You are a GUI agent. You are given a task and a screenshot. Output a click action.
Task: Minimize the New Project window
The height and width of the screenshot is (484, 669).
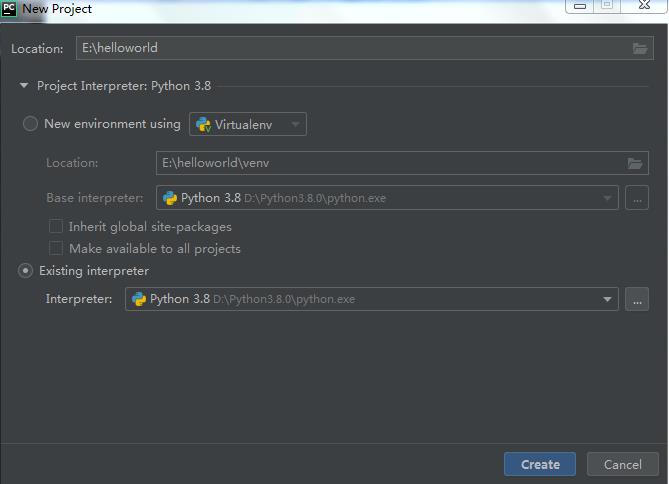[x=579, y=6]
